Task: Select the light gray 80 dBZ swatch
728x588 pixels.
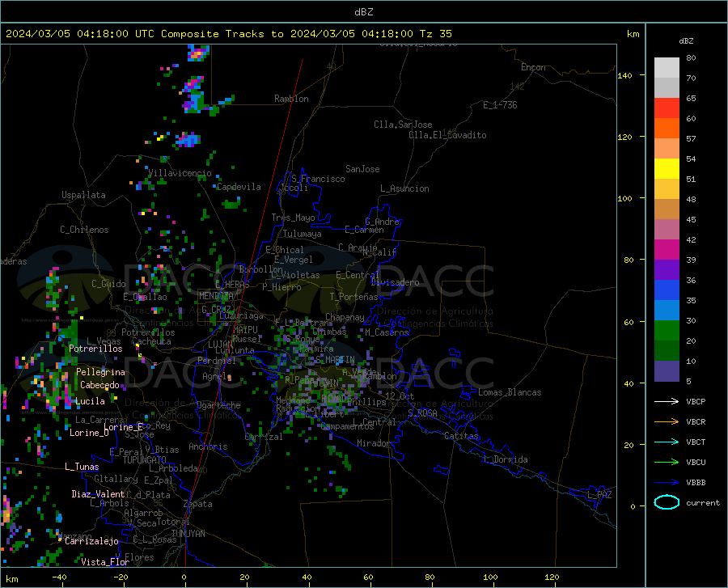Action: tap(667, 68)
